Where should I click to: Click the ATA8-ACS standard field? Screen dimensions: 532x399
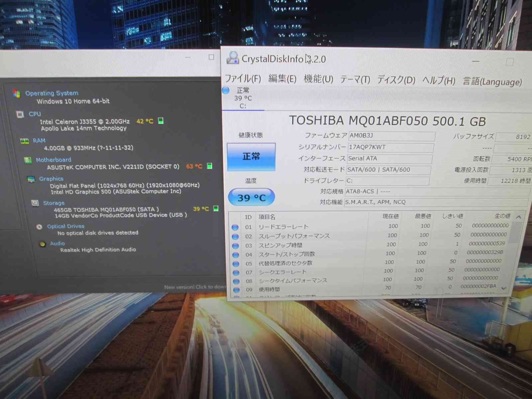pos(438,191)
